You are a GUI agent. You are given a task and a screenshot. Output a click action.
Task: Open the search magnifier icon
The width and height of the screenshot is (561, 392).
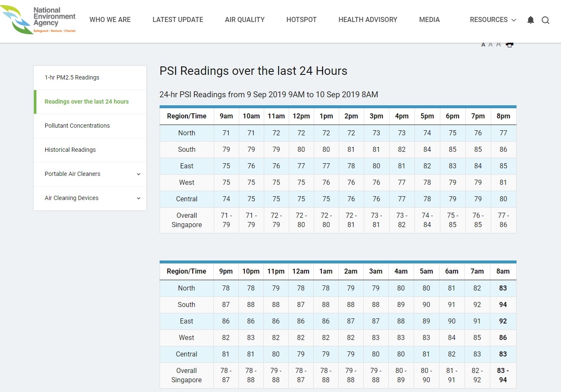545,20
